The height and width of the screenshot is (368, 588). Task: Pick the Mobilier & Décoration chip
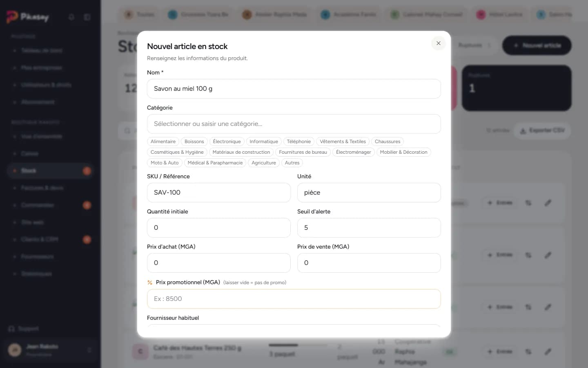click(403, 152)
